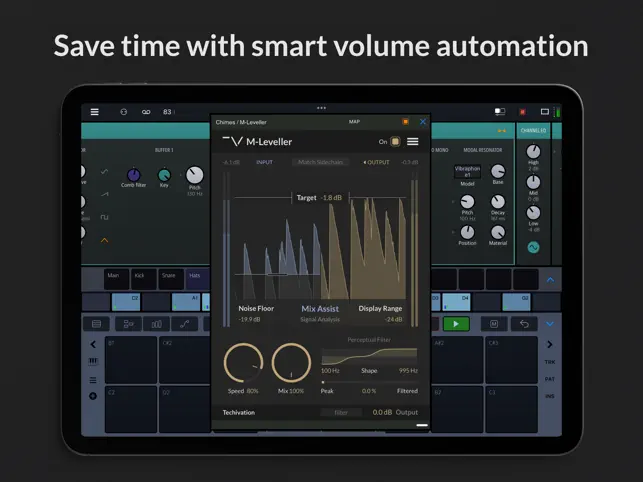Click the C2 pattern clip
The width and height of the screenshot is (643, 482).
(126, 302)
